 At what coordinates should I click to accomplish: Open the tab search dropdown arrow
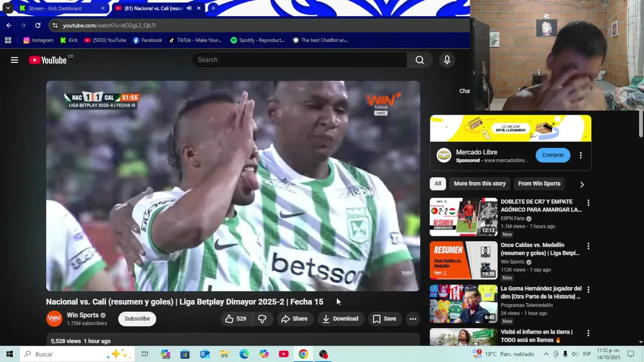point(8,8)
